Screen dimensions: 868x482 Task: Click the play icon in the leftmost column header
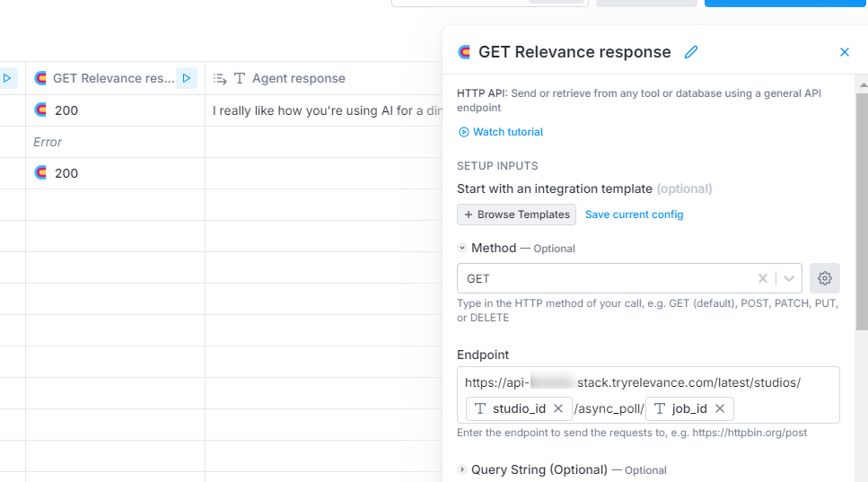coord(7,78)
